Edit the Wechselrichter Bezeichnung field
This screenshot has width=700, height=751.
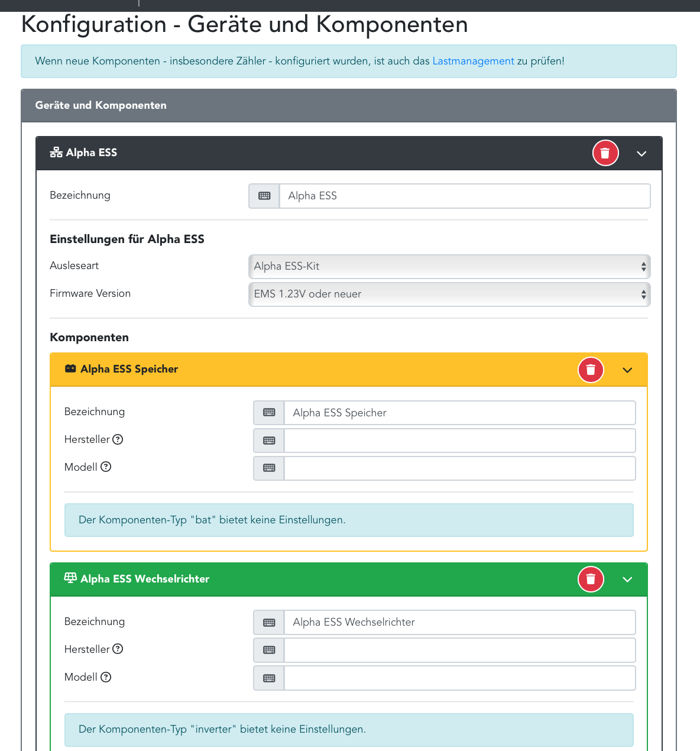tap(460, 622)
